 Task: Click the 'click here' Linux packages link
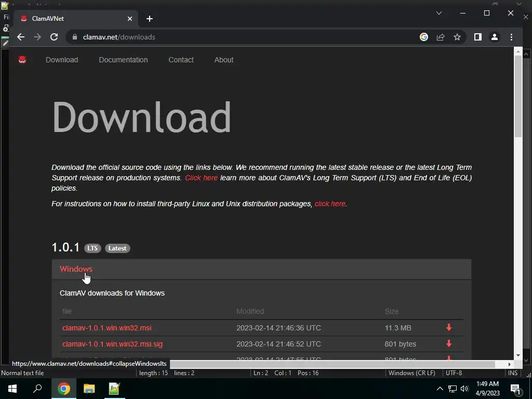330,204
